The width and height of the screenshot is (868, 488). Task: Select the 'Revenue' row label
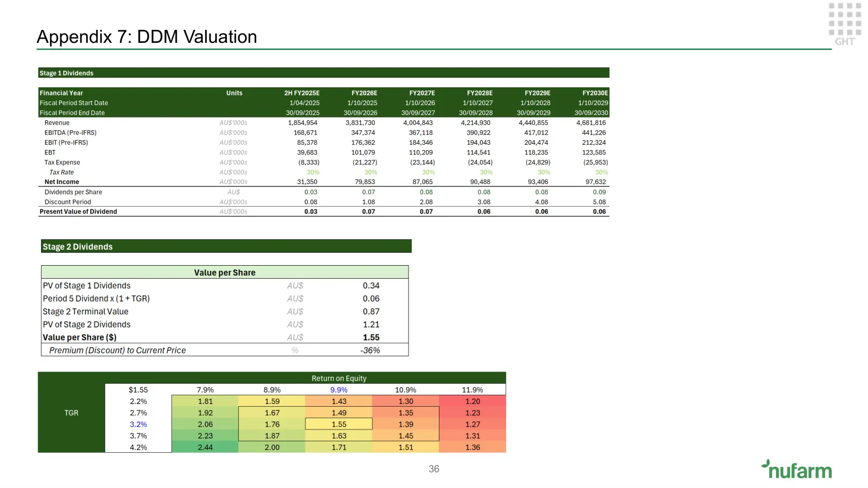tap(57, 123)
